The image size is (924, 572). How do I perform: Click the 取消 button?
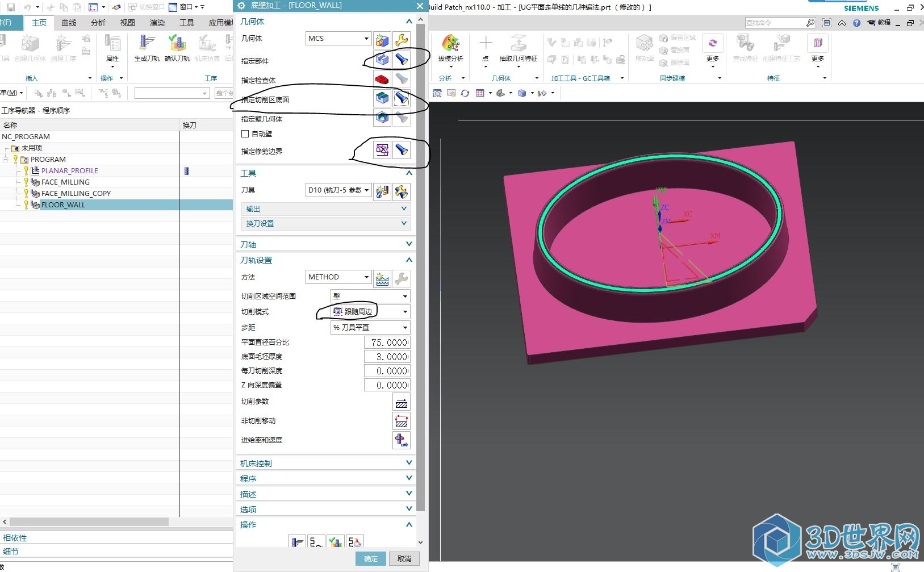coord(404,559)
